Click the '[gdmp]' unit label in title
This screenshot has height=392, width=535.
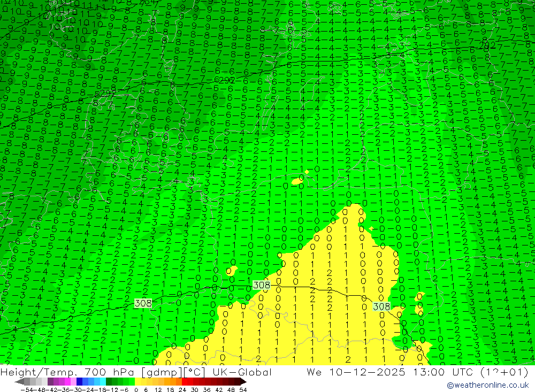point(162,372)
